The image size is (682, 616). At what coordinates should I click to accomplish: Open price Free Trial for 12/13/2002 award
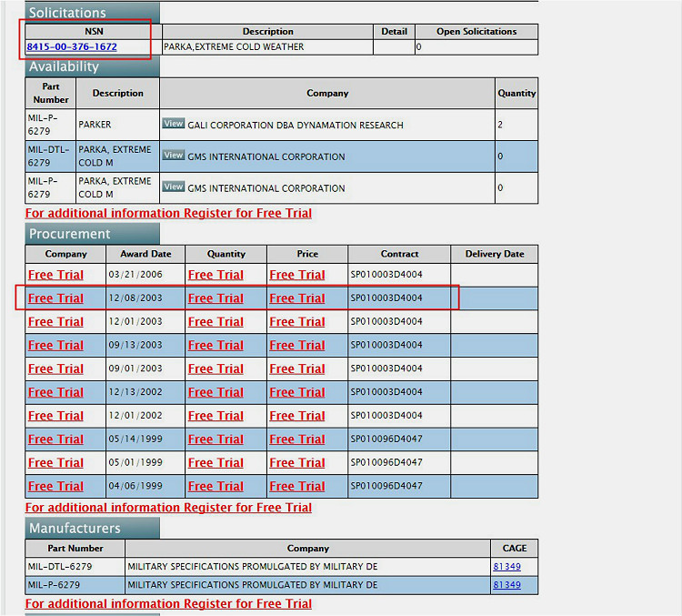[x=297, y=392]
